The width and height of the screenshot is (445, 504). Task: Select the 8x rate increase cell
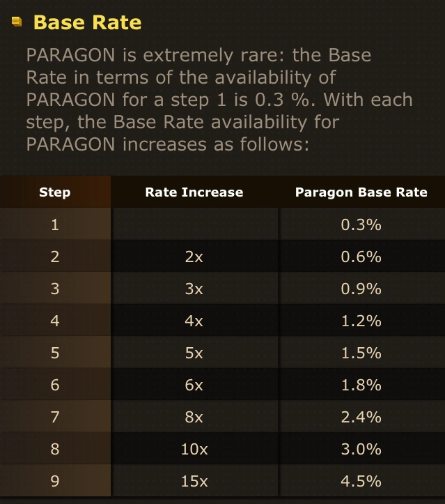[194, 417]
